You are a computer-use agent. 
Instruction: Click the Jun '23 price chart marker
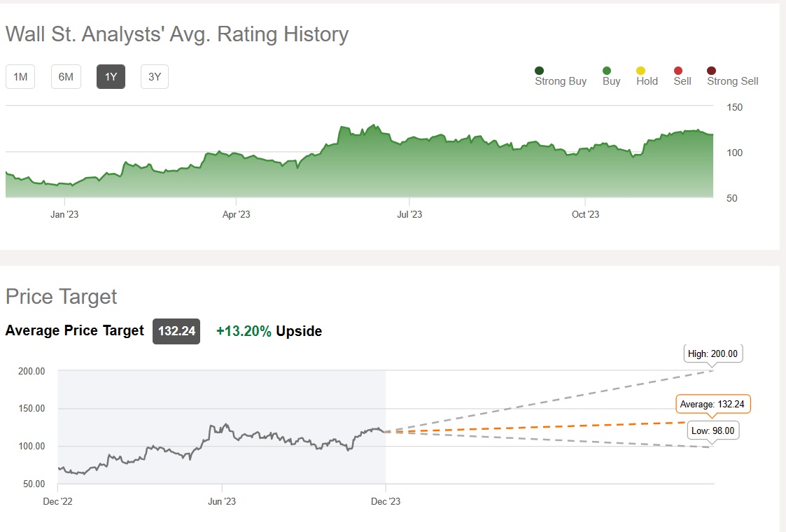point(222,501)
